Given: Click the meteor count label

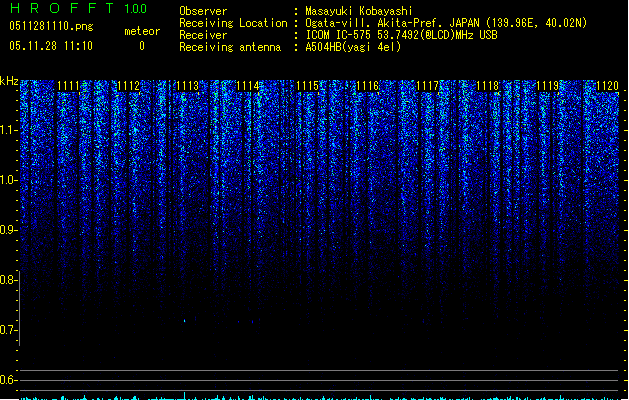Looking at the screenshot, I should 142,31.
